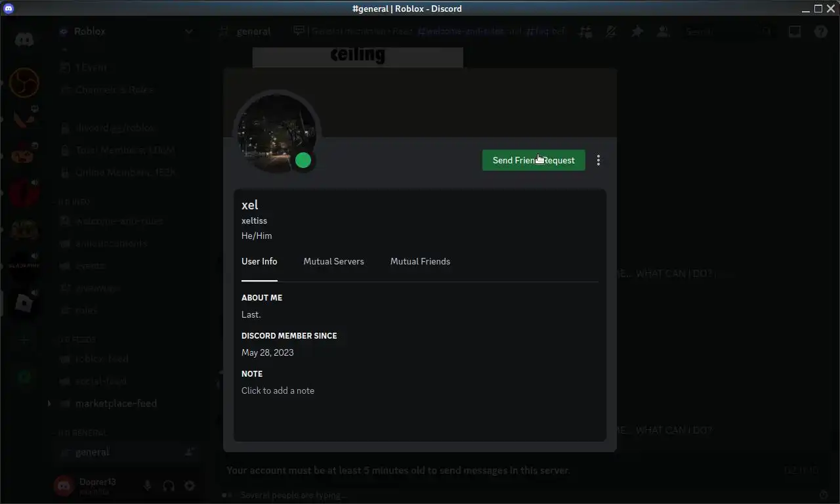Image resolution: width=840 pixels, height=504 pixels.
Task: Click to add a note field
Action: click(x=419, y=390)
